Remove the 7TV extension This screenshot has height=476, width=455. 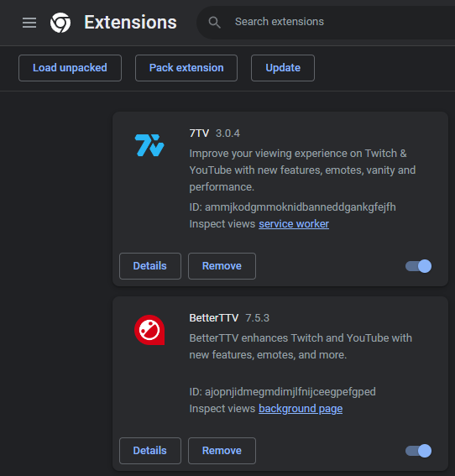click(222, 266)
